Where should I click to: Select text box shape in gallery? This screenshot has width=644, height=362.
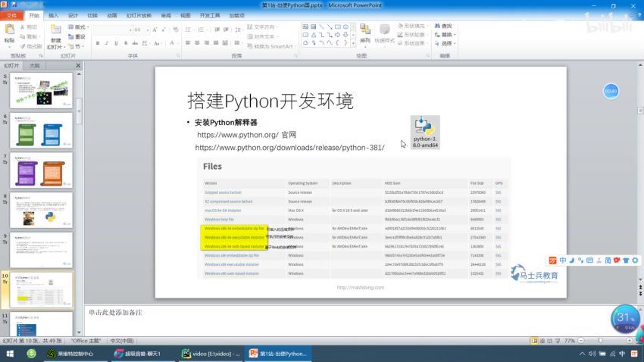(x=305, y=27)
